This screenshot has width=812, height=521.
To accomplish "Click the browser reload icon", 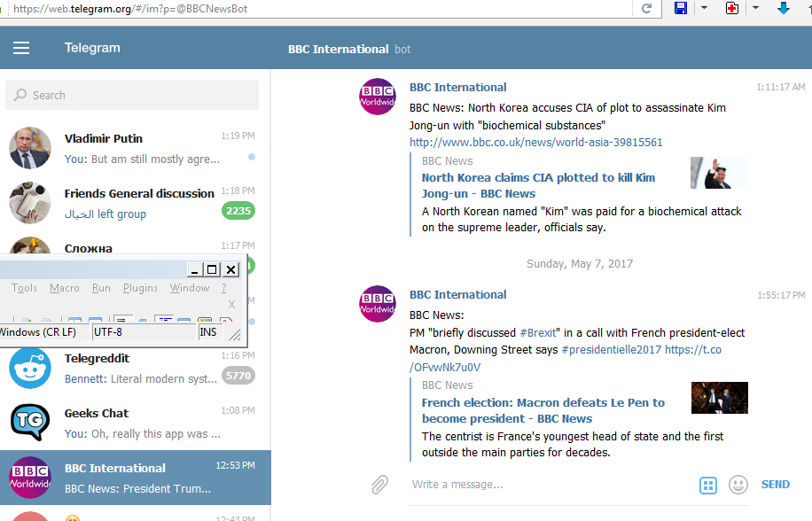I will [x=646, y=8].
